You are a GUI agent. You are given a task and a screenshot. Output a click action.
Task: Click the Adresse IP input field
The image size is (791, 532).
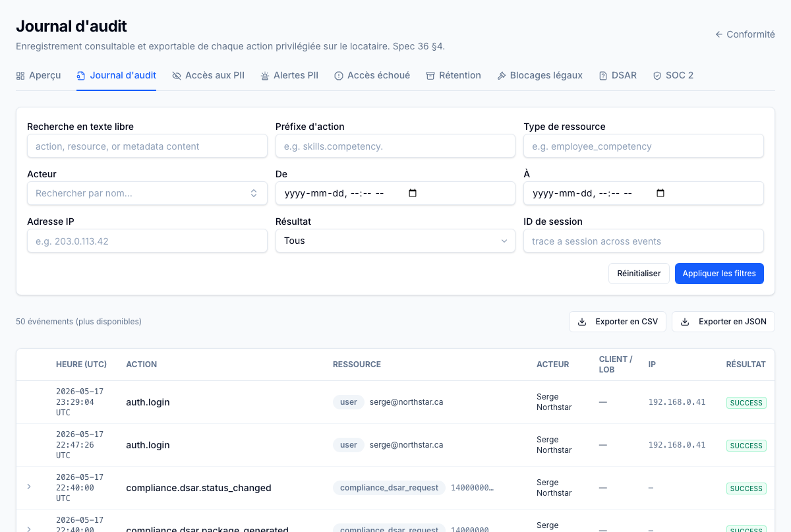tap(147, 241)
